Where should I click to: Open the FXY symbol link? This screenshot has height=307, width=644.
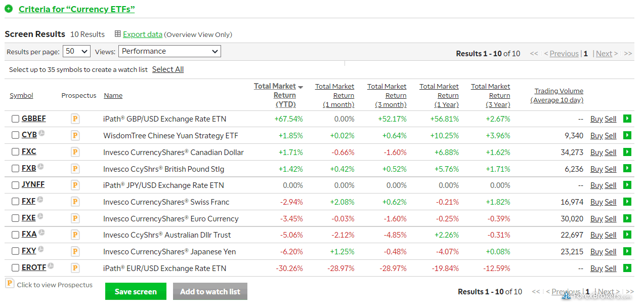pos(29,251)
